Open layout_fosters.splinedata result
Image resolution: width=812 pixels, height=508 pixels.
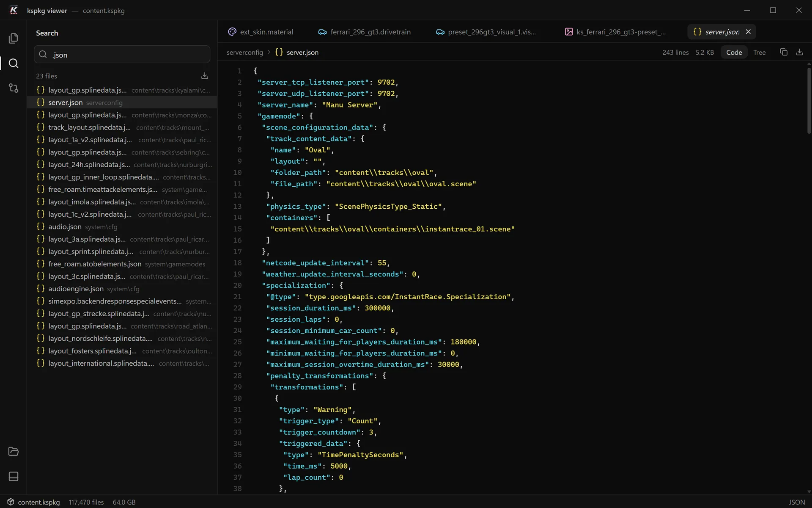point(122,351)
